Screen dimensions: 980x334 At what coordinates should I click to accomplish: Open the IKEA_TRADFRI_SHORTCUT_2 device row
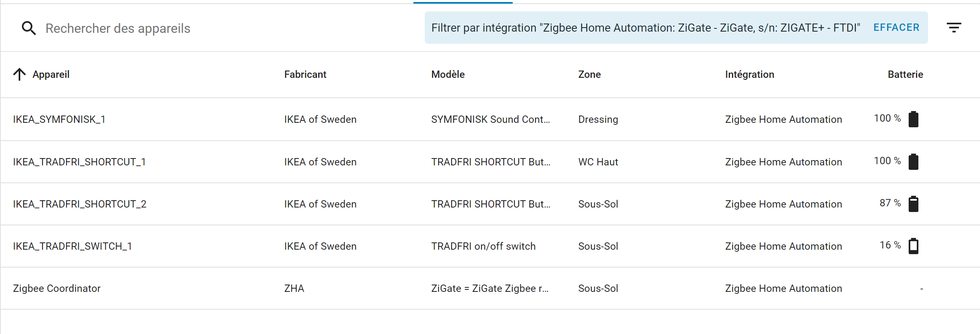point(490,204)
